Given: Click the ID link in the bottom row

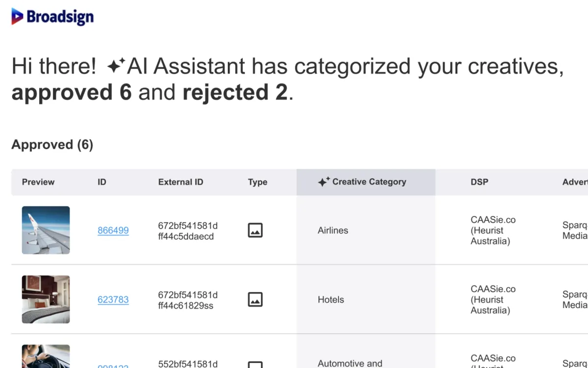Looking at the screenshot, I should pos(113,367).
